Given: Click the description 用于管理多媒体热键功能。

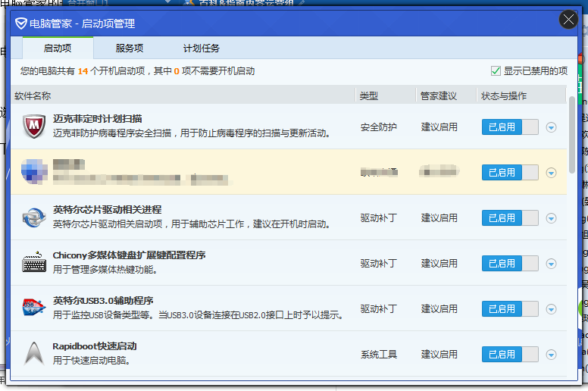Looking at the screenshot, I should coord(105,270).
